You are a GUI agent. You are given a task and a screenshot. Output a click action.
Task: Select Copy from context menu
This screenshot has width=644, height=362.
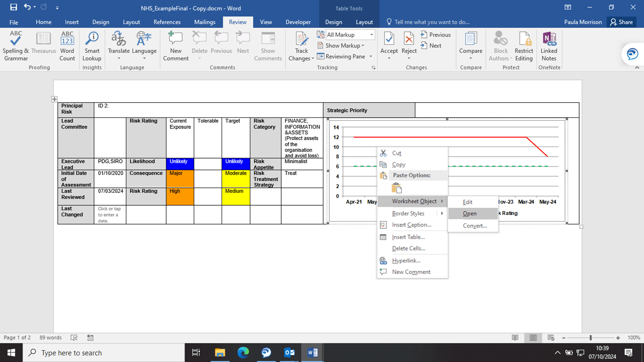(x=413, y=165)
